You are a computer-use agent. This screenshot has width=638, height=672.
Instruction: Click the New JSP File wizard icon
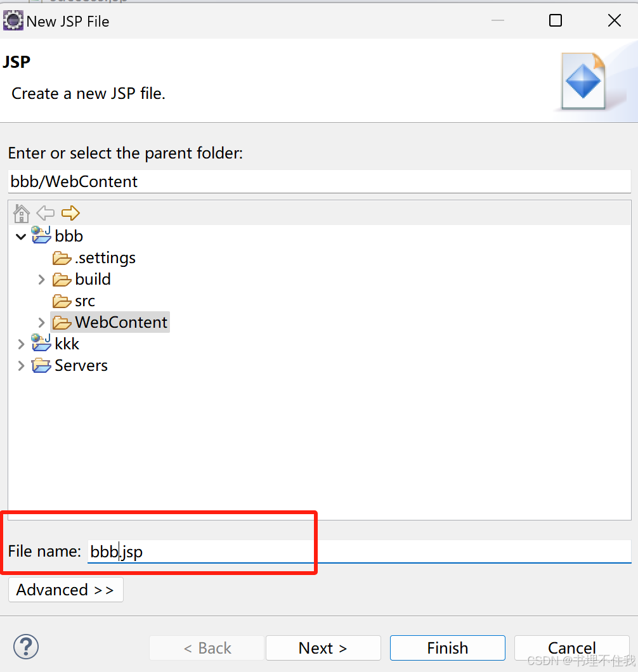tap(13, 20)
